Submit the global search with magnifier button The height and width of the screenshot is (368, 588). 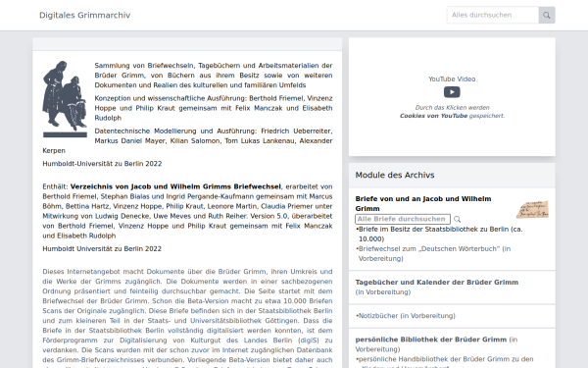click(547, 15)
